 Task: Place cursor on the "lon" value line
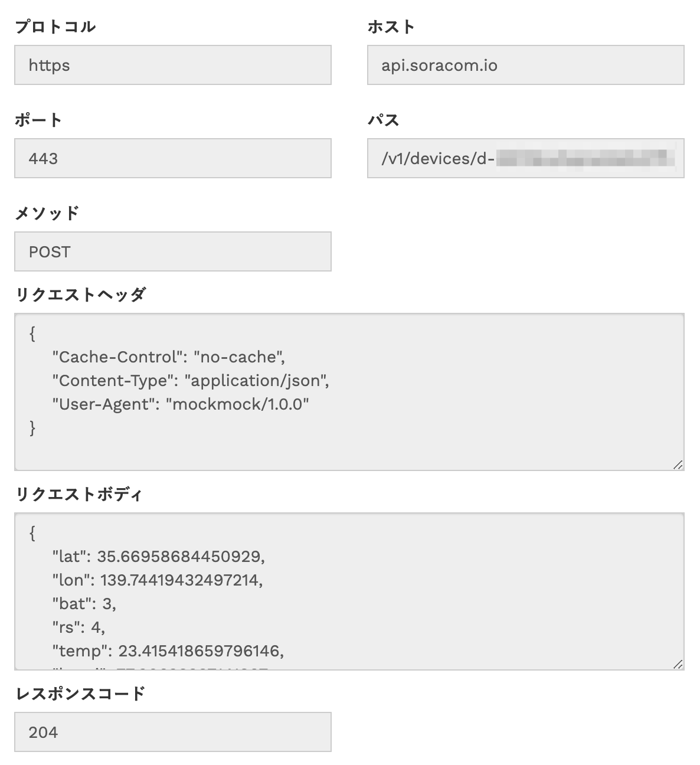point(157,580)
